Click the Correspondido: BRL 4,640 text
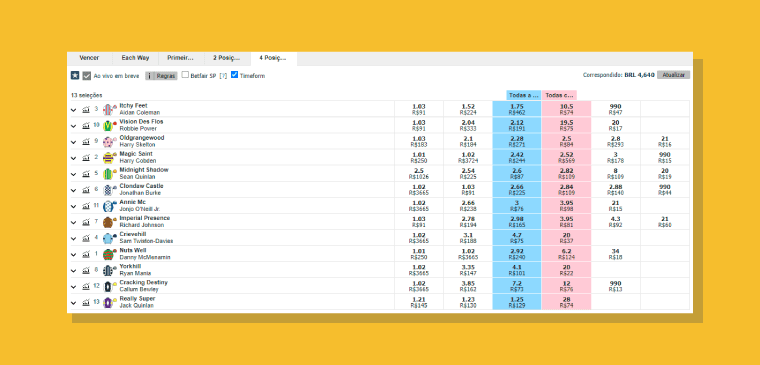 pos(618,75)
